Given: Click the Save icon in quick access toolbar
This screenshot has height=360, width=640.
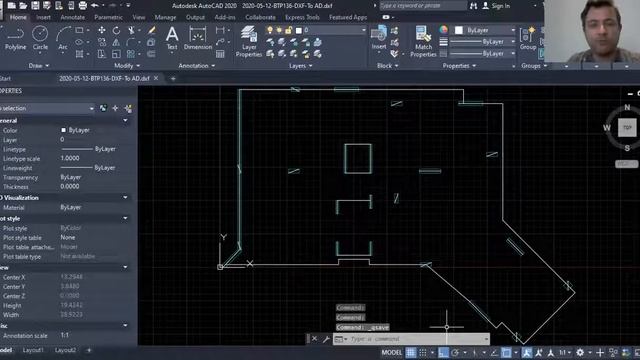Looking at the screenshot, I should coord(36,6).
